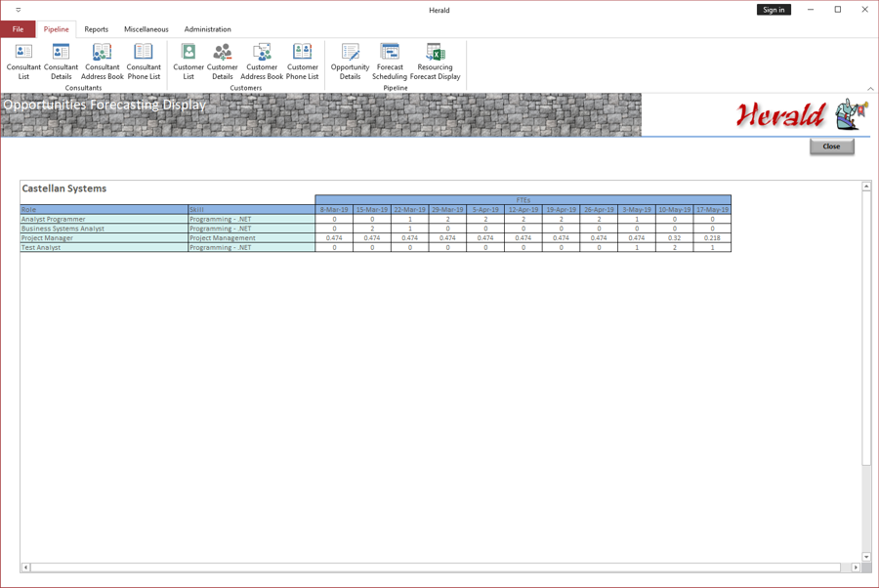Click the 19-Apr-19 column header
879x588 pixels.
(x=562, y=210)
